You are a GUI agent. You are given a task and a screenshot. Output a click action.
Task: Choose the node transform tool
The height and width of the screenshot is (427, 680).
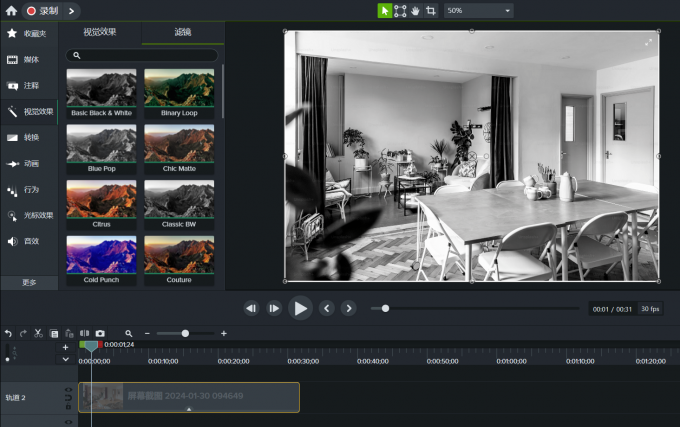[400, 11]
